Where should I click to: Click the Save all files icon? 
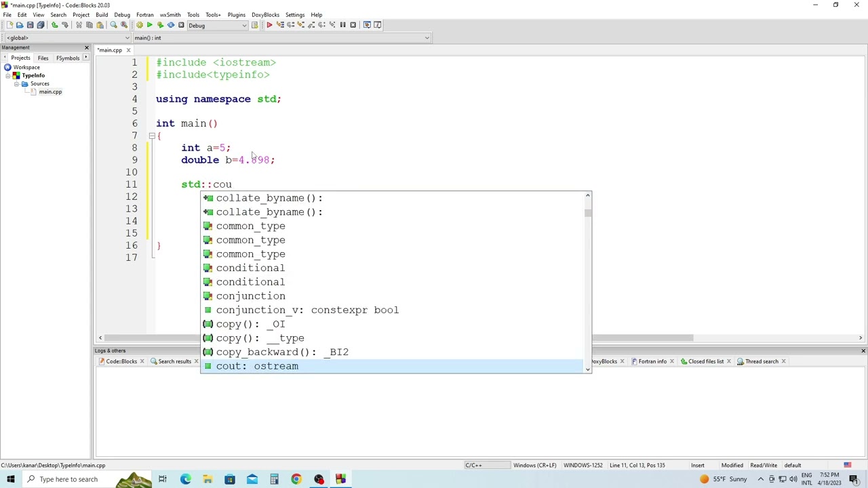[x=40, y=25]
